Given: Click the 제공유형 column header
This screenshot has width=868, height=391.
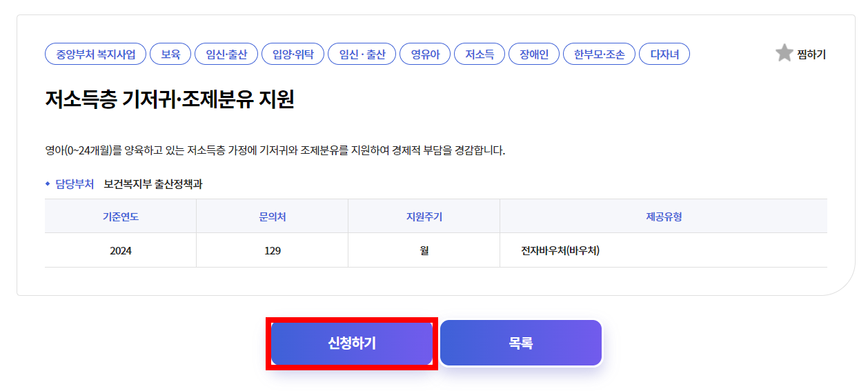Looking at the screenshot, I should pyautogui.click(x=664, y=217).
